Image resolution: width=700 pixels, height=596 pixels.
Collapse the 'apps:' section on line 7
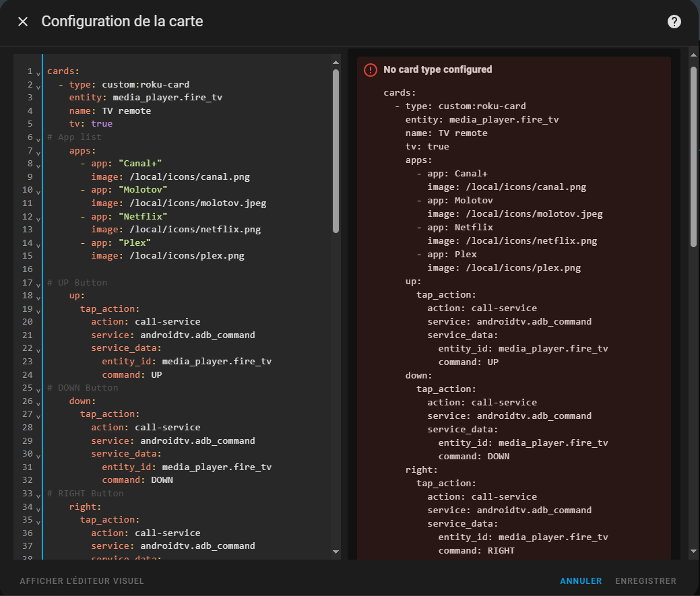click(38, 153)
